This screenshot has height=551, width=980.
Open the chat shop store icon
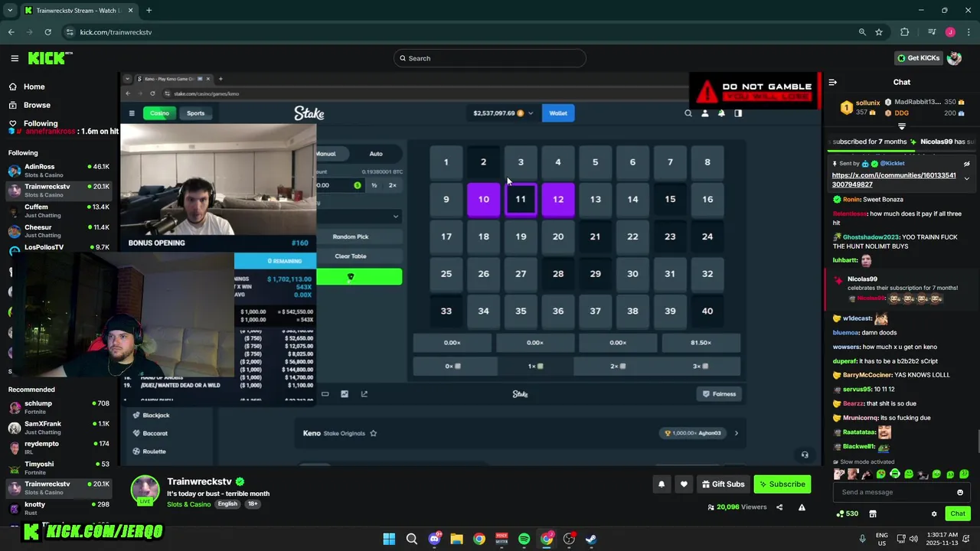point(873,514)
